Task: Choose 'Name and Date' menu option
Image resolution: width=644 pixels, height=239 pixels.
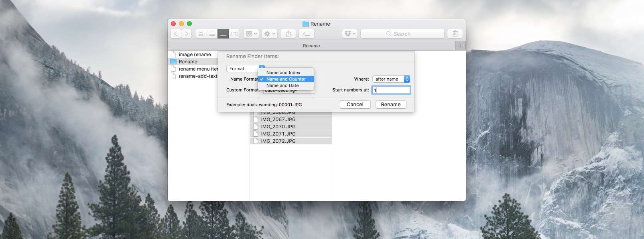Action: (x=282, y=85)
